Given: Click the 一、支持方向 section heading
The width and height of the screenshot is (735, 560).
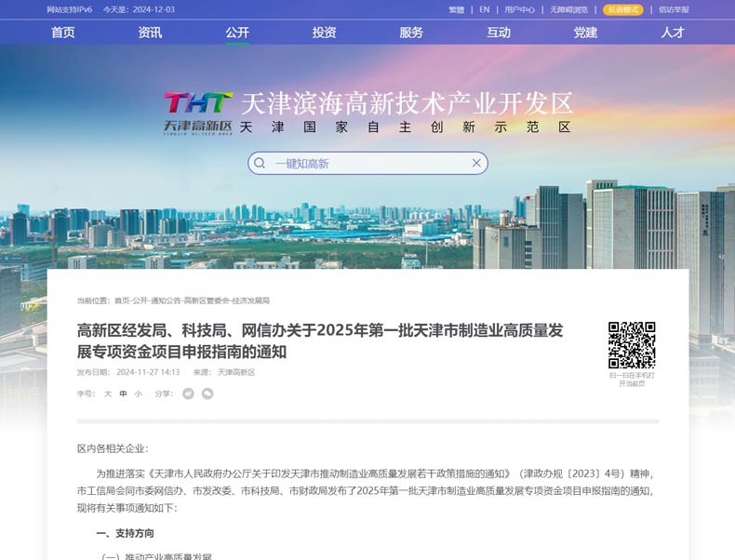Looking at the screenshot, I should 126,533.
